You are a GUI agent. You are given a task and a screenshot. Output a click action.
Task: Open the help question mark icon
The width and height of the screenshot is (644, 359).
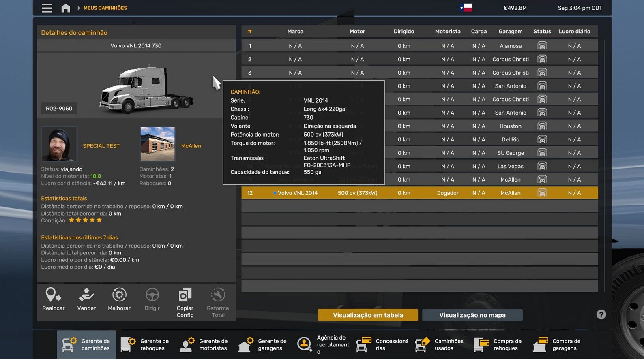601,314
